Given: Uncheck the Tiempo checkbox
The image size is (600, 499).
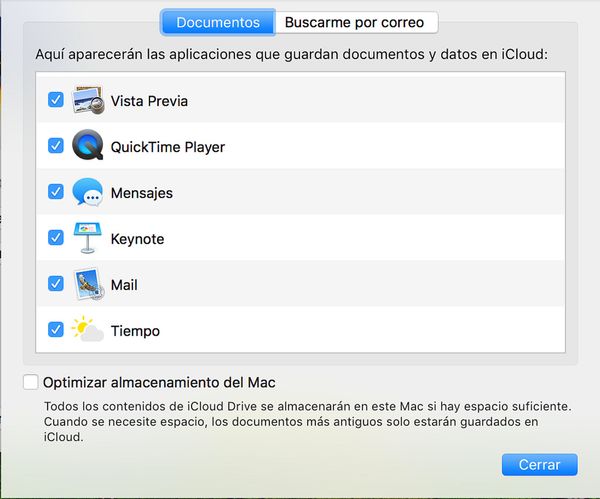Looking at the screenshot, I should pos(56,329).
